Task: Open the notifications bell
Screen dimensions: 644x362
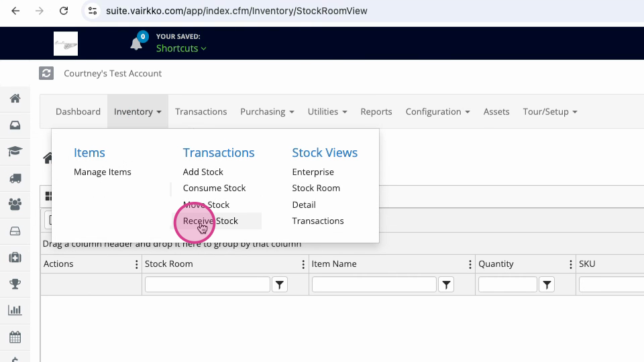Action: click(x=136, y=43)
